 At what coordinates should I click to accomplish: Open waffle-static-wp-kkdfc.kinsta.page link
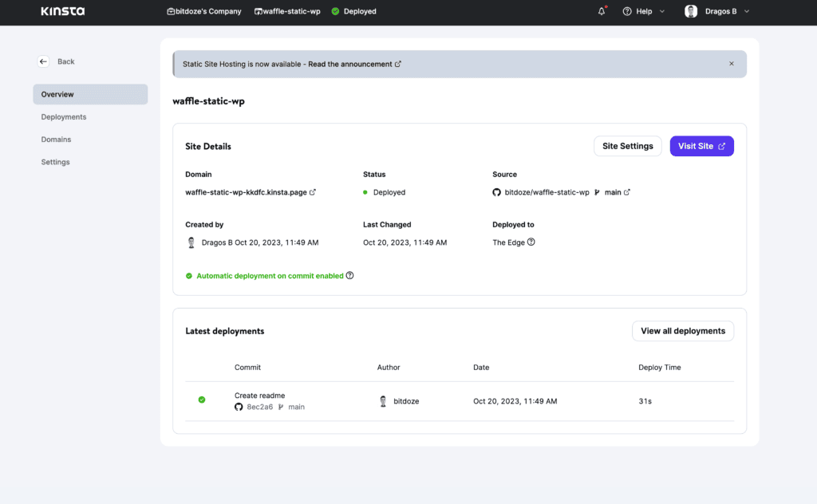click(x=246, y=192)
